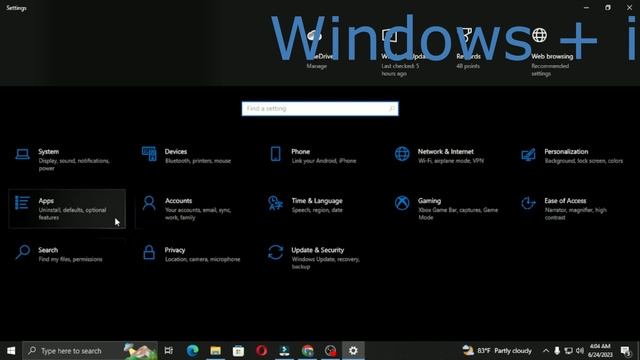Click the Update & Security title
The height and width of the screenshot is (360, 640).
[x=318, y=250]
